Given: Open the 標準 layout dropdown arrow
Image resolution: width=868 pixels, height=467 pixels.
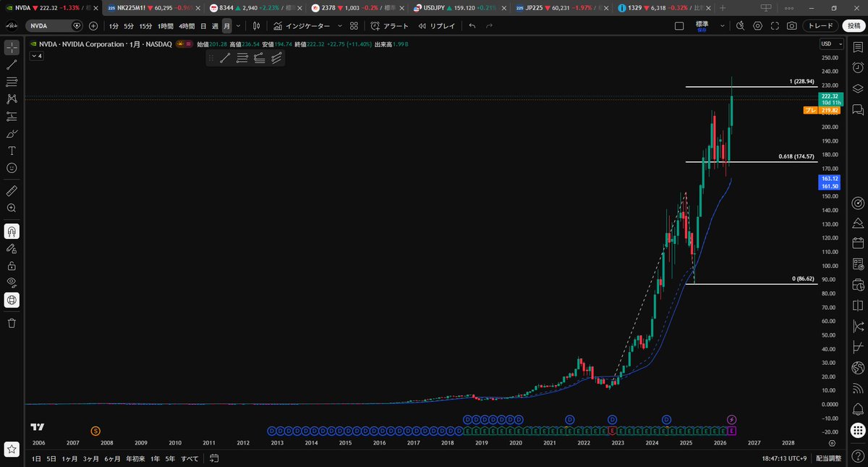Looking at the screenshot, I should pos(723,25).
